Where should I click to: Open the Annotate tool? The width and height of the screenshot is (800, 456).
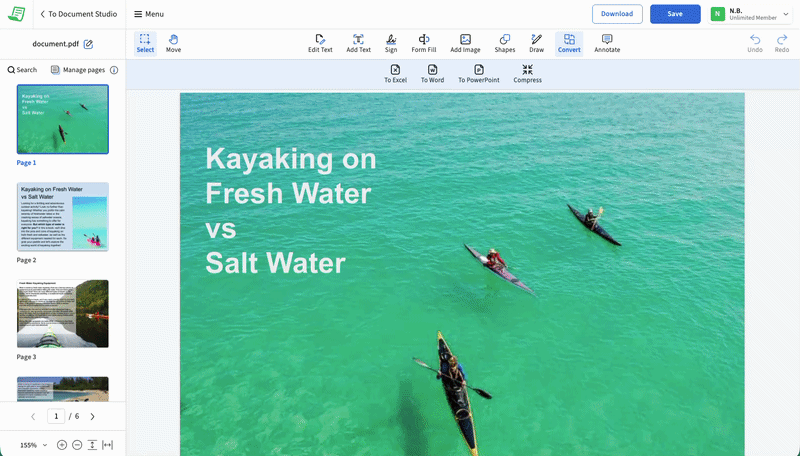coord(607,43)
